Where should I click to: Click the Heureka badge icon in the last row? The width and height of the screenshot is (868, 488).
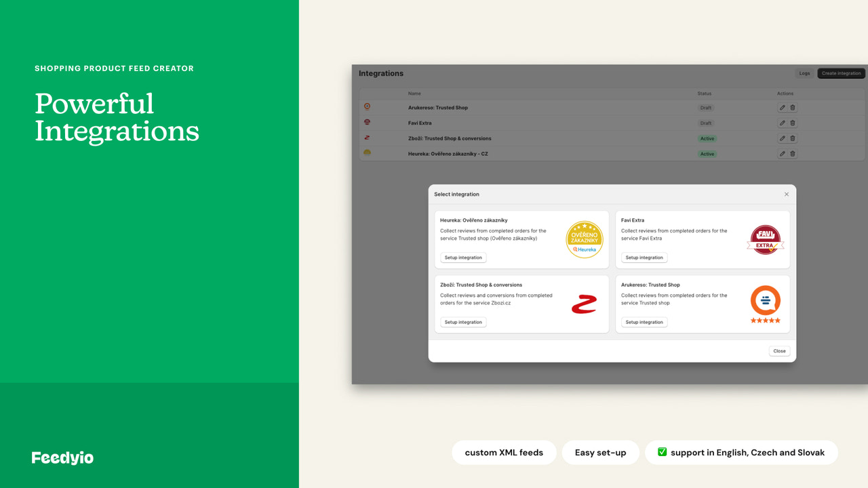pos(368,153)
